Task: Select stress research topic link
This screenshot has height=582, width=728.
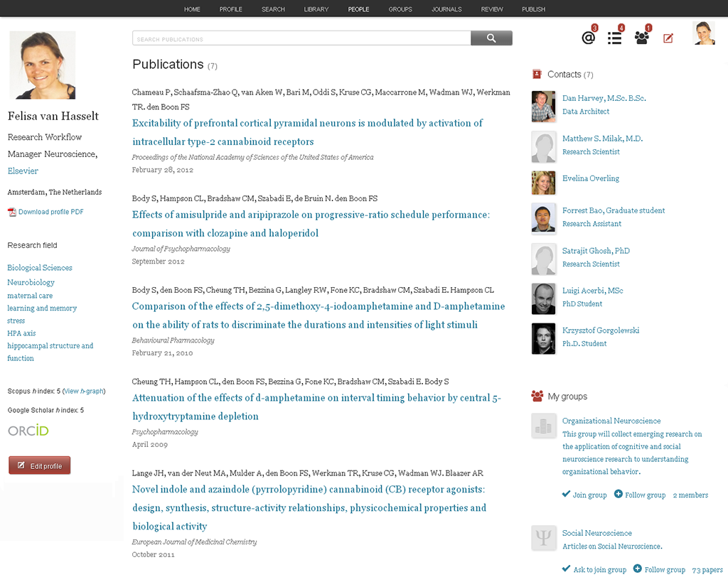Action: tap(16, 320)
